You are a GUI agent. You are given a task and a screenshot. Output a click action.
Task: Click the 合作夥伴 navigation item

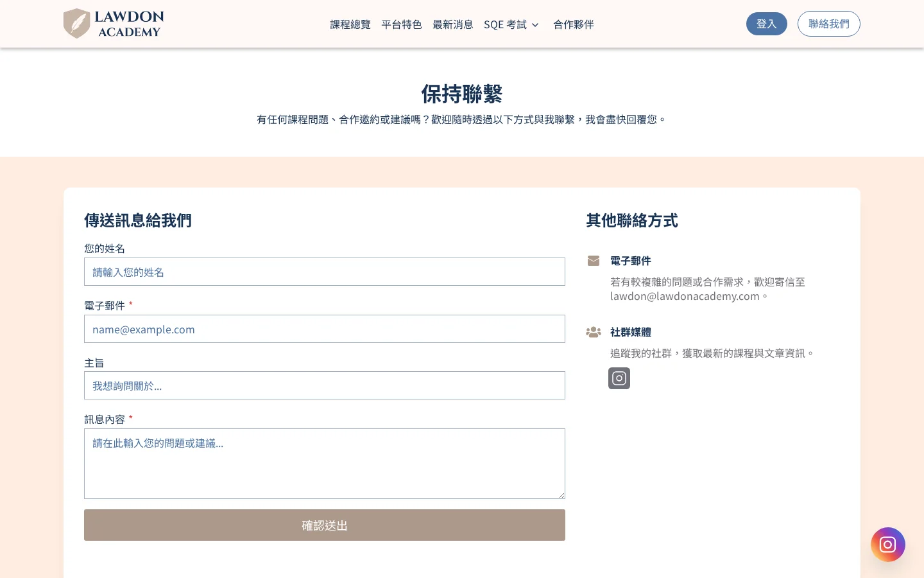coord(573,24)
